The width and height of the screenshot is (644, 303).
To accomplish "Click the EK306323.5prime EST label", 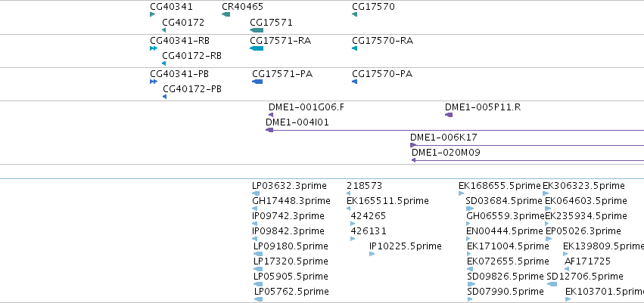I will pyautogui.click(x=583, y=186).
